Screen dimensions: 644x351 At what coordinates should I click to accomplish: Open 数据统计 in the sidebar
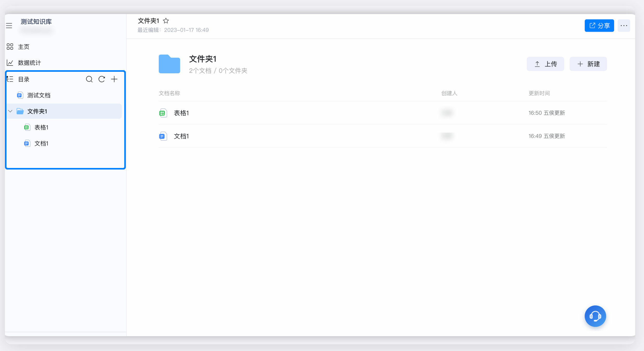pyautogui.click(x=29, y=63)
